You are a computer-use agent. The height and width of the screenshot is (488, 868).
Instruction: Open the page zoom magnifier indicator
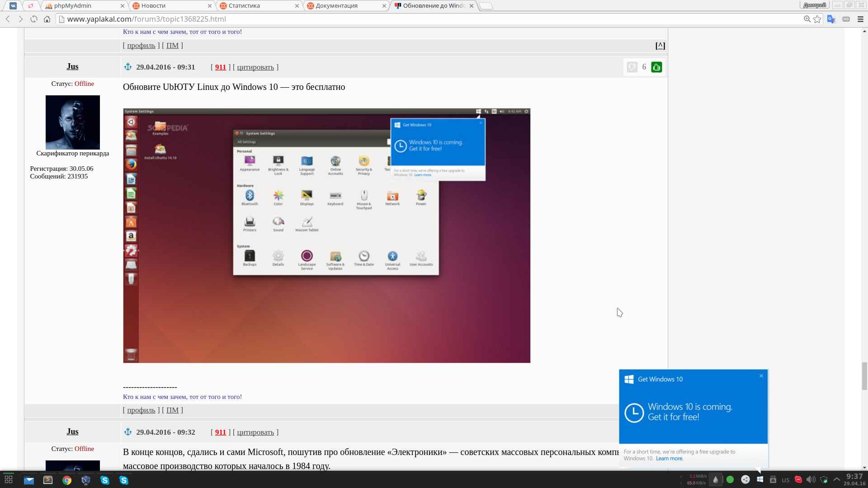(x=807, y=19)
